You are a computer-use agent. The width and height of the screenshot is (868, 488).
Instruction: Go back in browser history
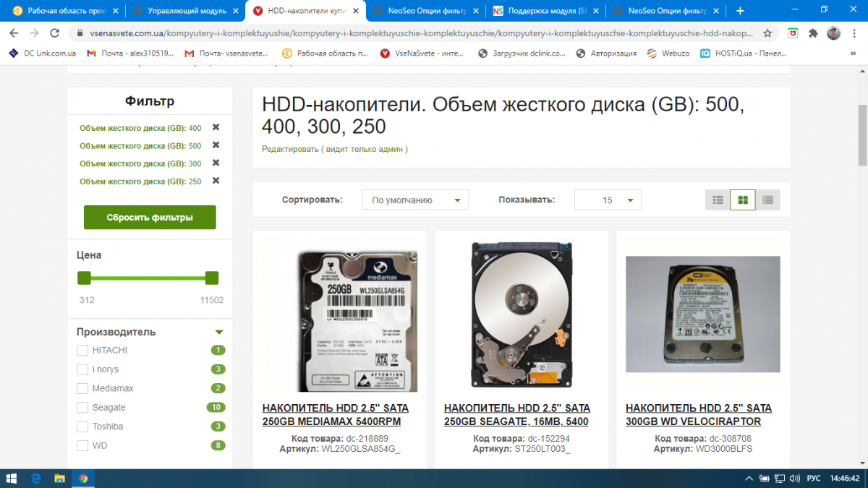click(x=14, y=33)
